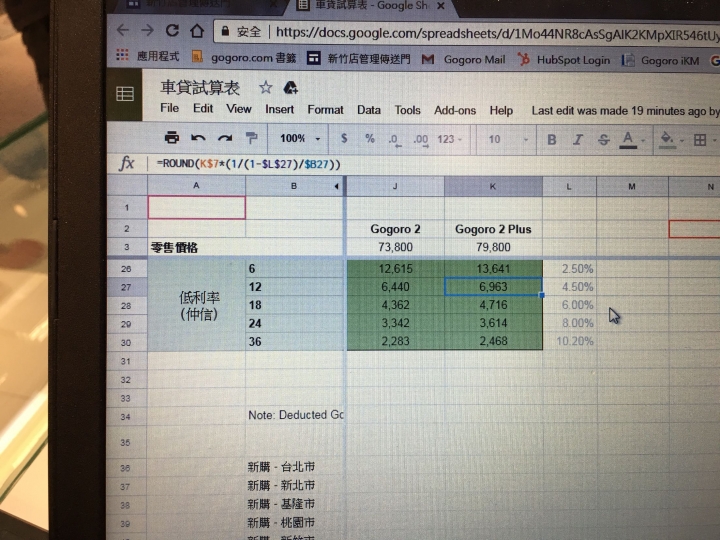Open the 100% zoom dropdown
The height and width of the screenshot is (540, 720).
point(300,138)
